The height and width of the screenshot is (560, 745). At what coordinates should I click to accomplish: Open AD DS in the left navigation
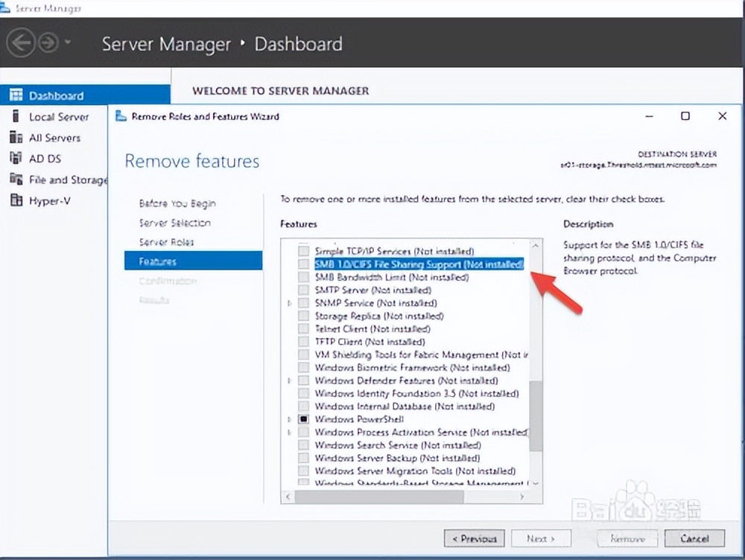click(45, 159)
